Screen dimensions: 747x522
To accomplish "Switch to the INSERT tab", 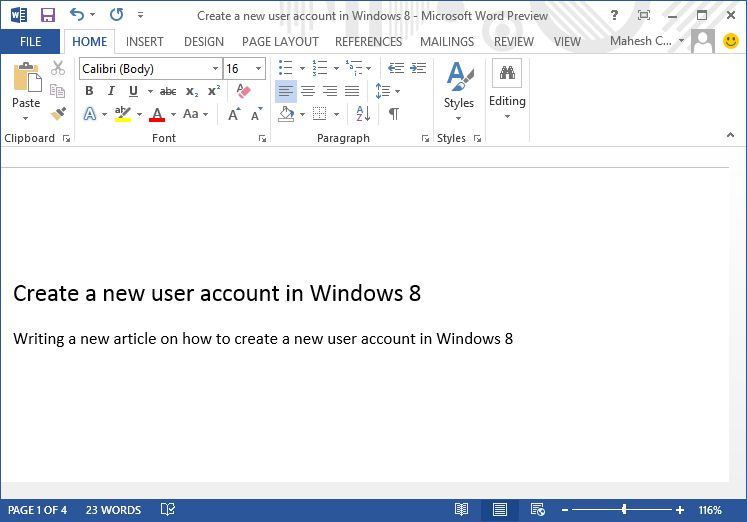I will click(144, 42).
